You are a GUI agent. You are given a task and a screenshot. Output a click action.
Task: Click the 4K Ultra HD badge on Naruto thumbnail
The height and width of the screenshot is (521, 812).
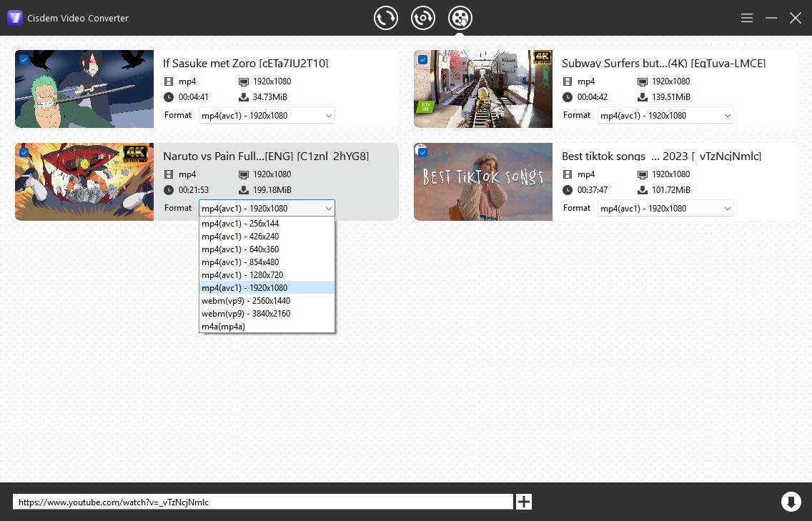click(136, 153)
